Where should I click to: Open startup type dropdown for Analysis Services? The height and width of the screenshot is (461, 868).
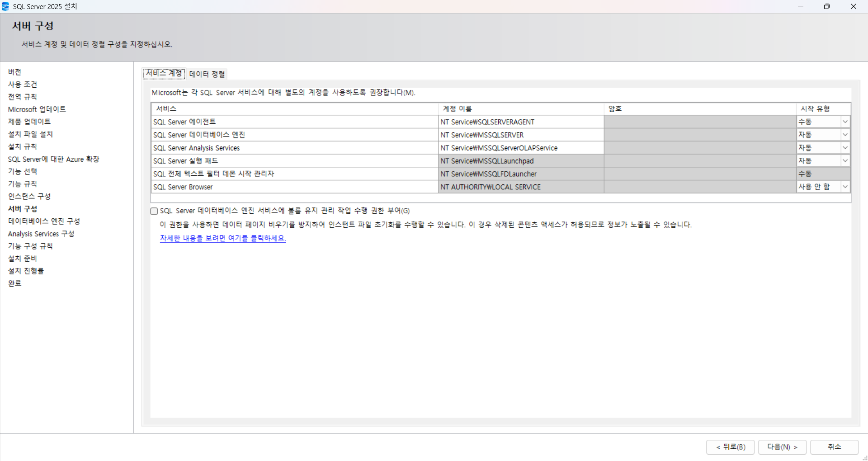click(845, 148)
